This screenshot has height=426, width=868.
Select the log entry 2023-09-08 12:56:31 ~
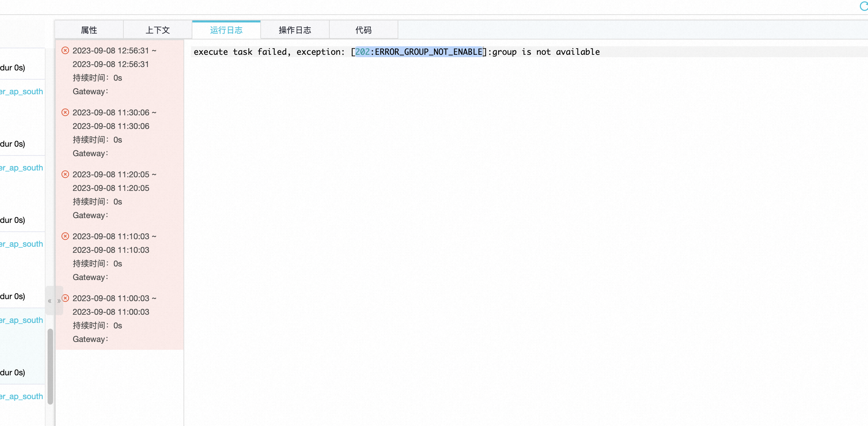point(115,50)
